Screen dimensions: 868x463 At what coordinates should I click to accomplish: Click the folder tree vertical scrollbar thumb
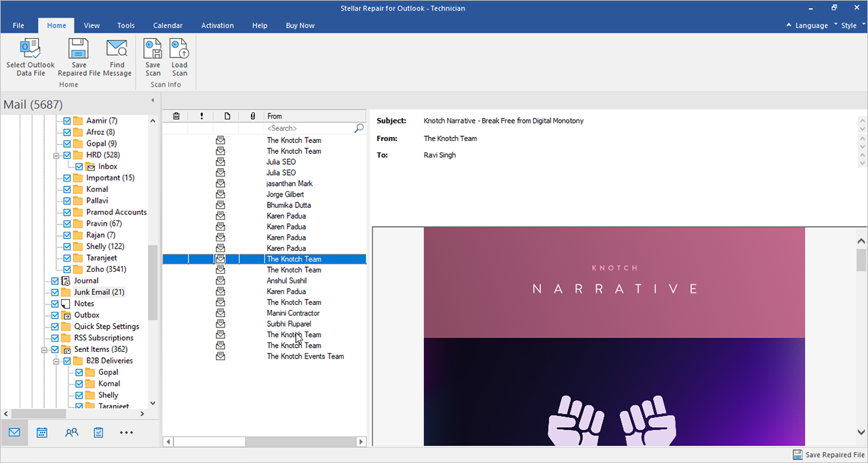(x=153, y=282)
